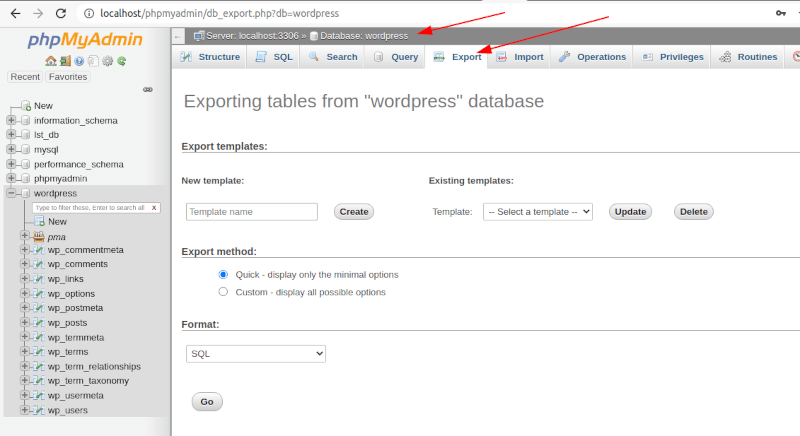Screen dimensions: 800x436
Task: Click the Create template button
Action: 354,212
